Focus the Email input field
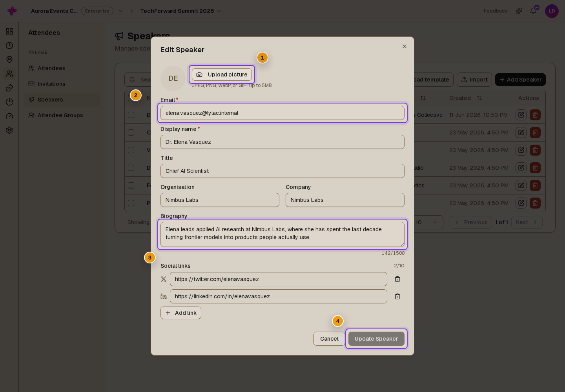Image resolution: width=565 pixels, height=392 pixels. coord(282,113)
